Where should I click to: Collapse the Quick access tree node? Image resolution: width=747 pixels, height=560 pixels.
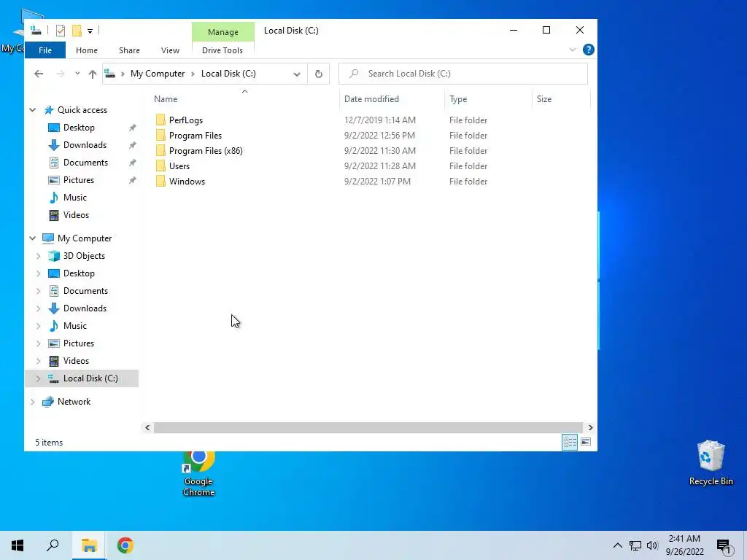click(x=32, y=110)
